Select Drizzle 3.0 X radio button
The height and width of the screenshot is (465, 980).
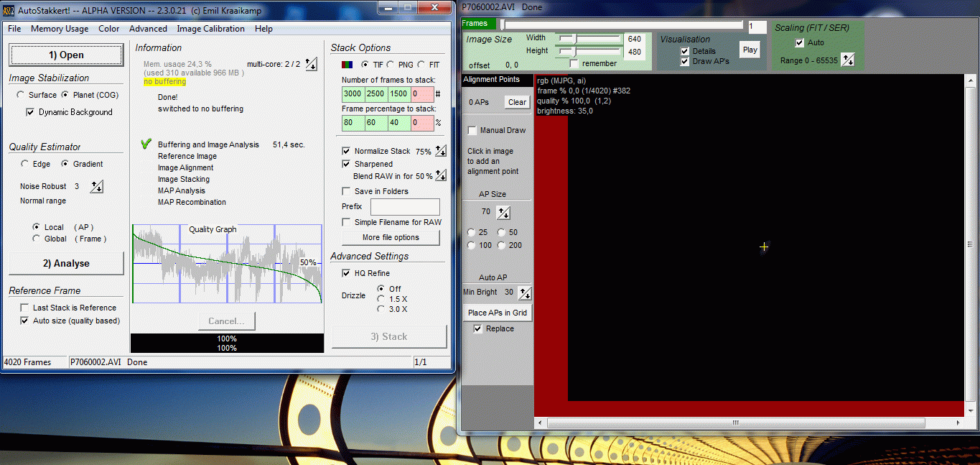point(381,309)
